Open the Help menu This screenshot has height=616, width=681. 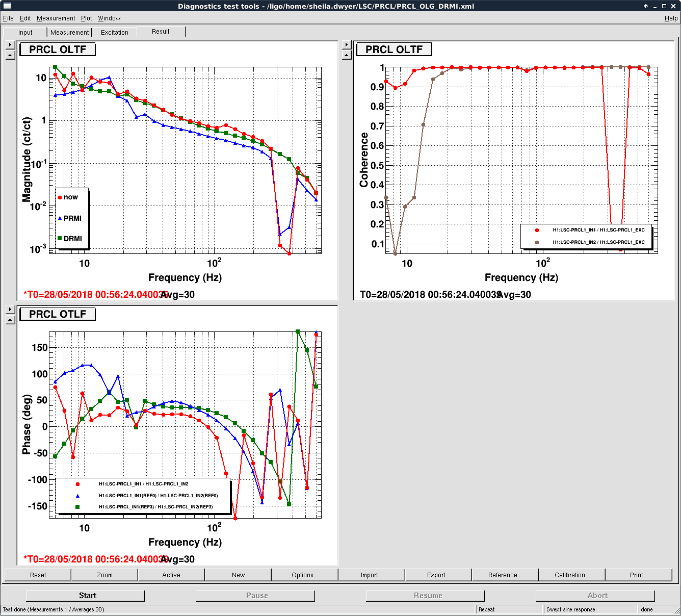point(671,18)
